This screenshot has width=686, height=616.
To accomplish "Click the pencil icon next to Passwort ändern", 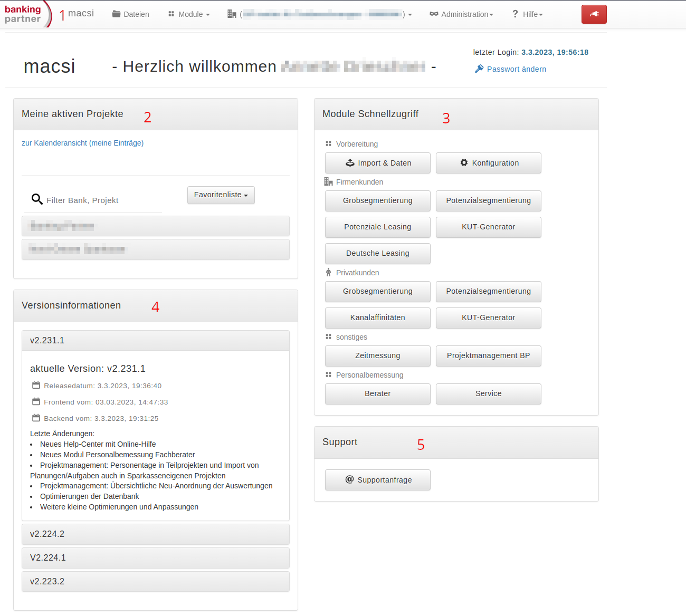I will coord(479,69).
